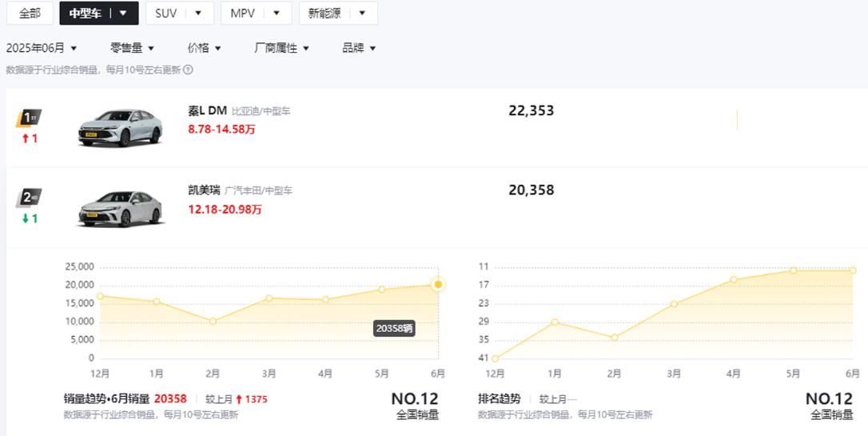Expand the 零售量 dropdown filter
868x436 pixels.
133,48
